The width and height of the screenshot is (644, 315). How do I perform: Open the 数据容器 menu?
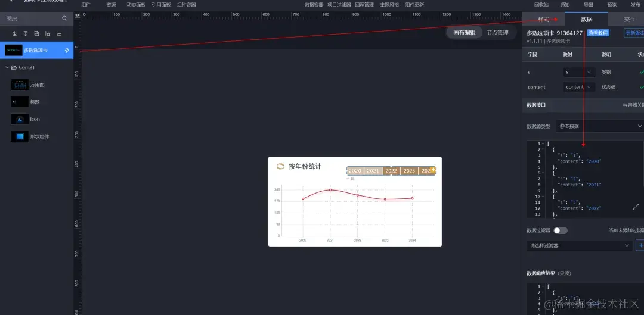pos(314,5)
